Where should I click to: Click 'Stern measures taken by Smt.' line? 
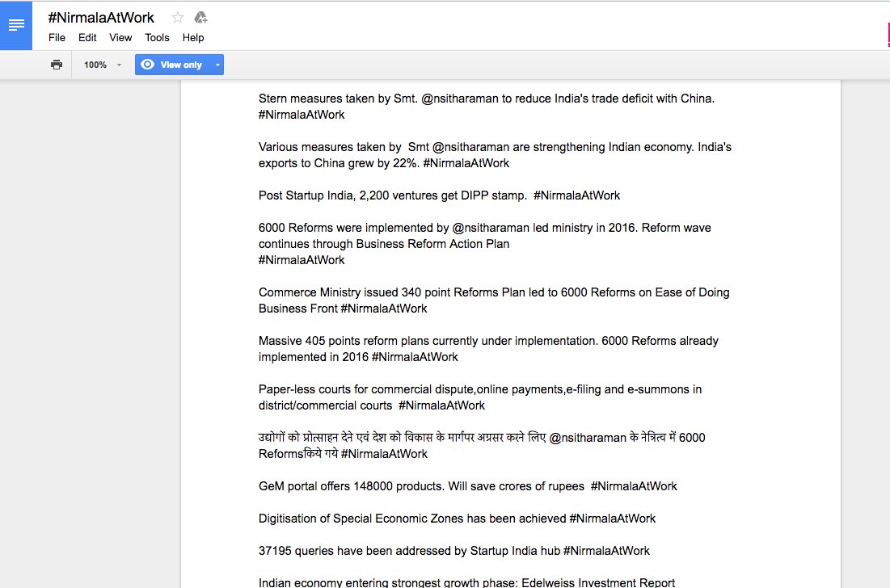[487, 99]
